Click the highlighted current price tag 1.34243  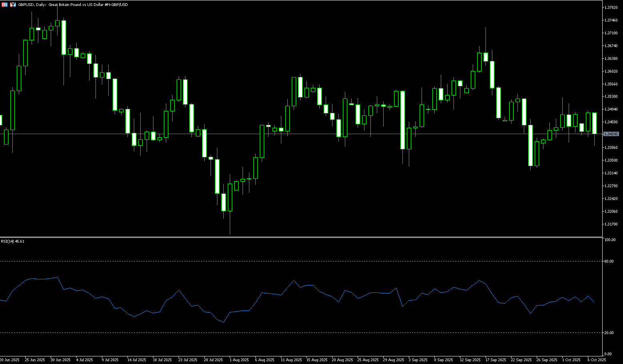(611, 134)
